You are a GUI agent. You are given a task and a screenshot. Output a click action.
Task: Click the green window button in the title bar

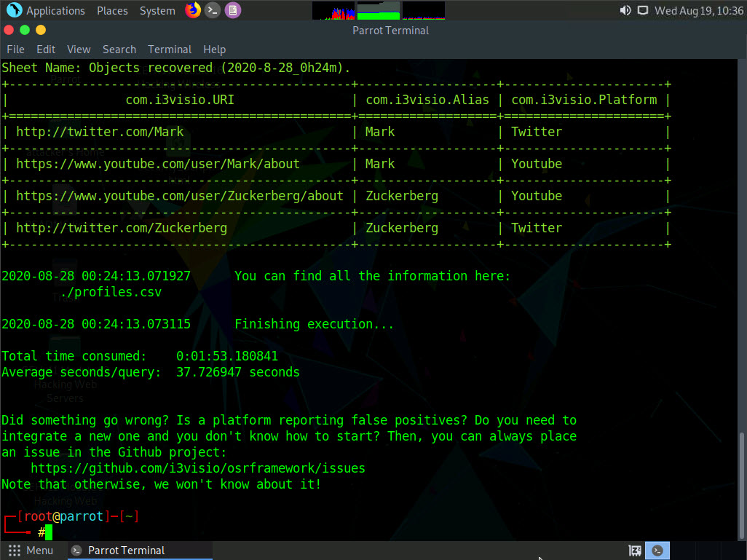(x=25, y=30)
